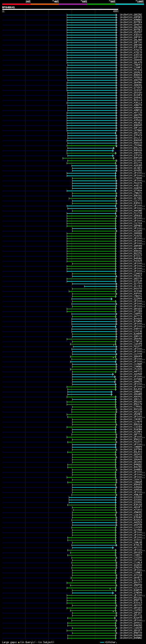
Task: Select the UniRef100_A9IIS3 label
Action: click(x=131, y=548)
